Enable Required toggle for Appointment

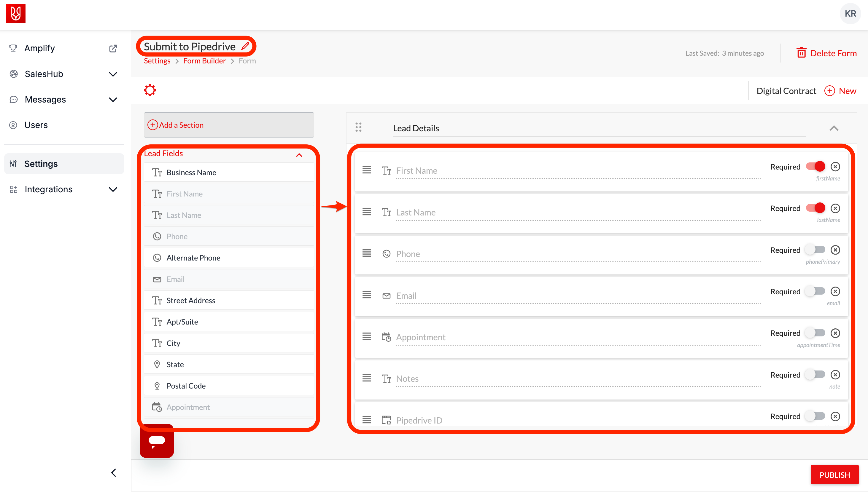pyautogui.click(x=815, y=333)
